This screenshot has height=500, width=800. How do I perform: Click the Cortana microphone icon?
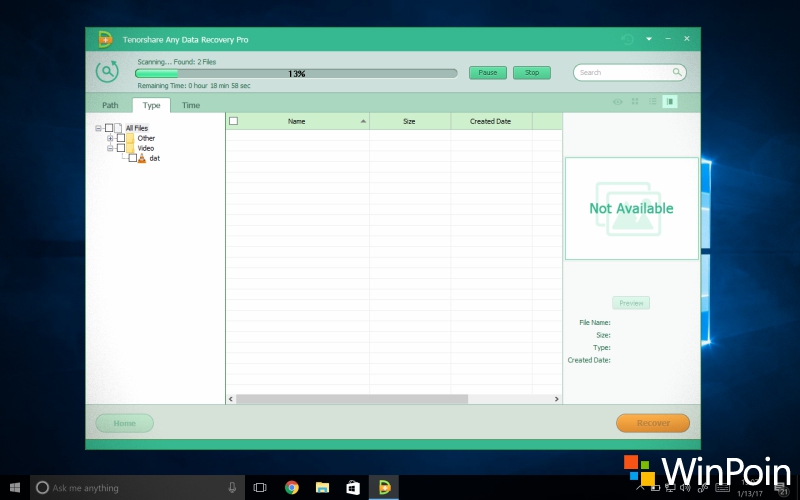pyautogui.click(x=232, y=488)
